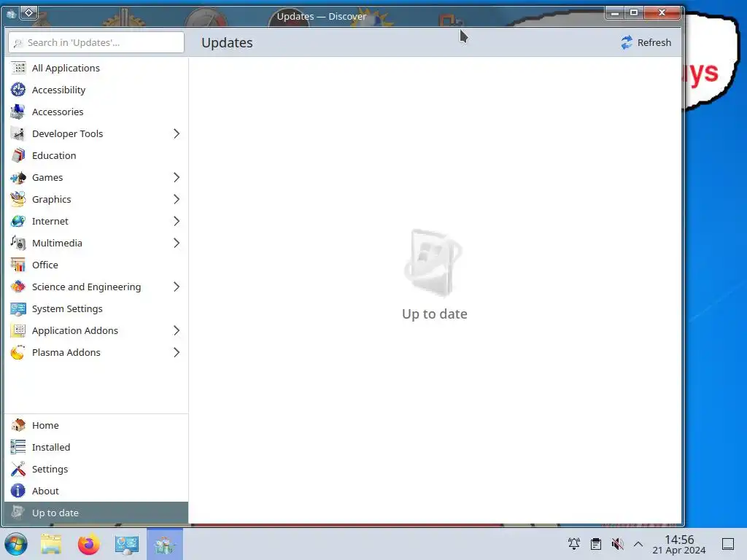Focus the Search in 'Updates' field

click(96, 42)
